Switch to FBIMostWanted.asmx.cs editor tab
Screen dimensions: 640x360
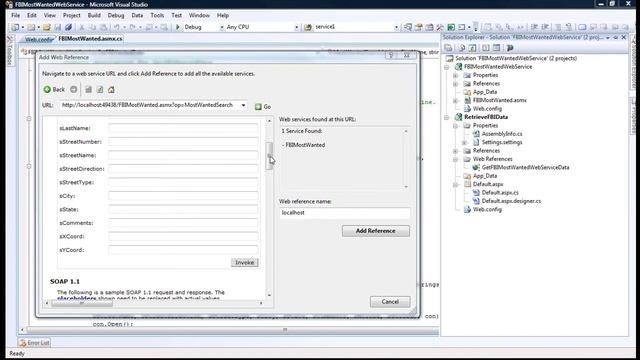click(90, 39)
